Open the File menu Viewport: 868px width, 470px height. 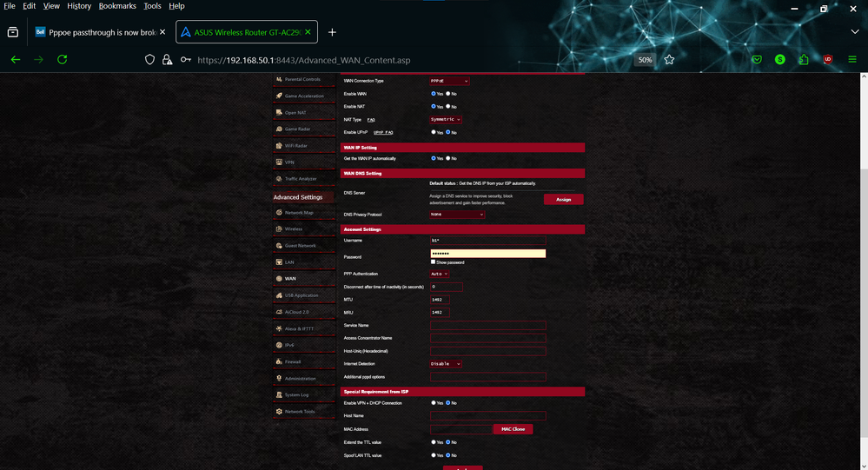pyautogui.click(x=10, y=6)
